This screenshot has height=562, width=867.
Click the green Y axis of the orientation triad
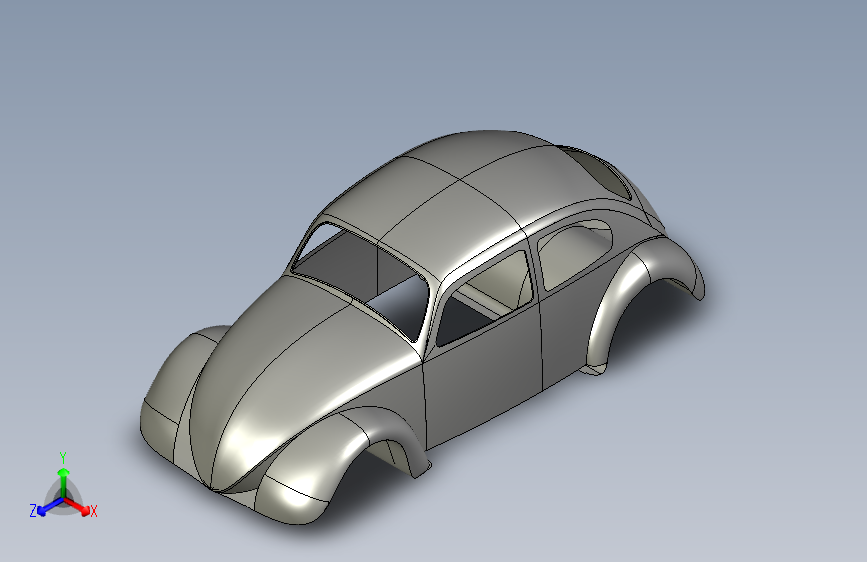point(64,482)
